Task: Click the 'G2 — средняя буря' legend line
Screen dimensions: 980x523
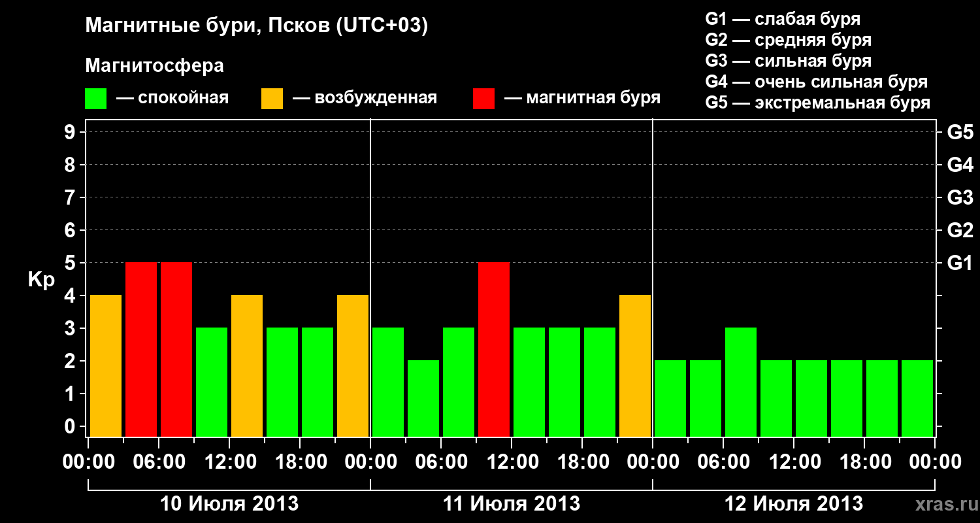Action: 788,39
